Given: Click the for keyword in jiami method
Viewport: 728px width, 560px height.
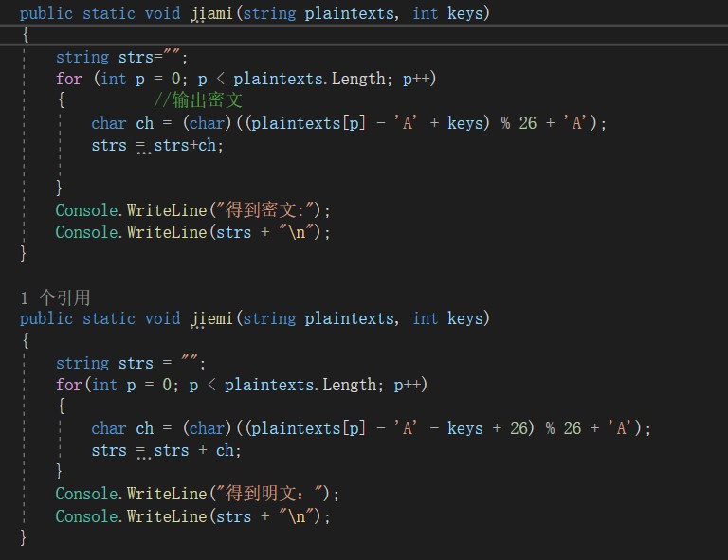Looking at the screenshot, I should (69, 79).
